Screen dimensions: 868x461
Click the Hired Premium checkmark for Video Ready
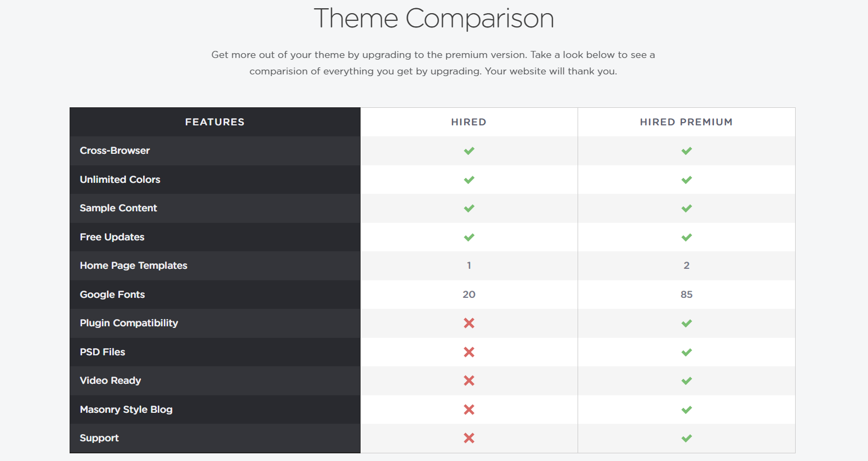coord(686,381)
